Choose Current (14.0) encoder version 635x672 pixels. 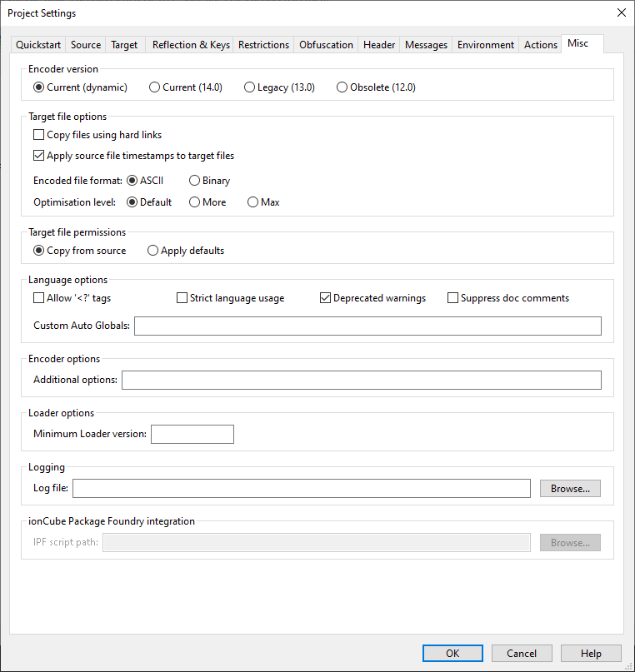(x=186, y=87)
